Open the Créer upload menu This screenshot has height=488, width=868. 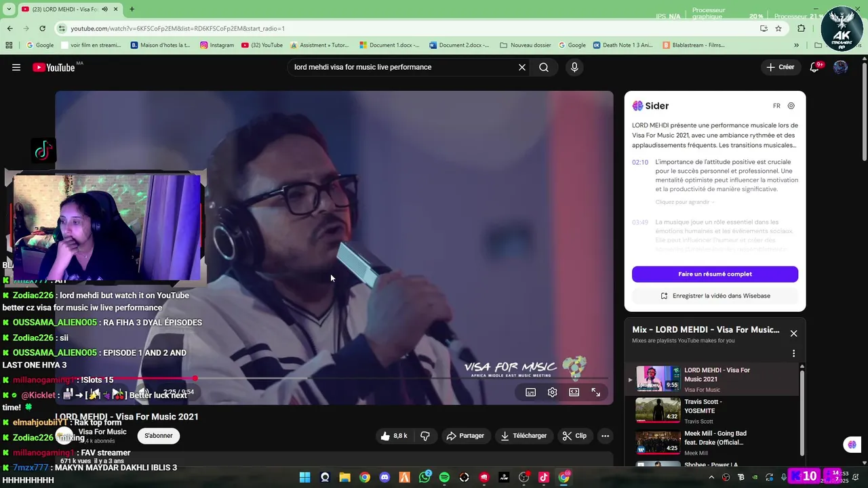pos(781,67)
